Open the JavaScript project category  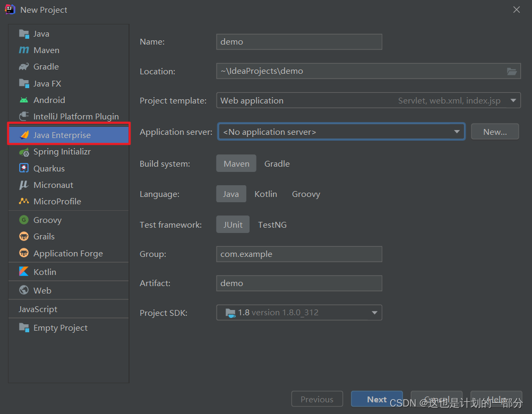point(68,309)
